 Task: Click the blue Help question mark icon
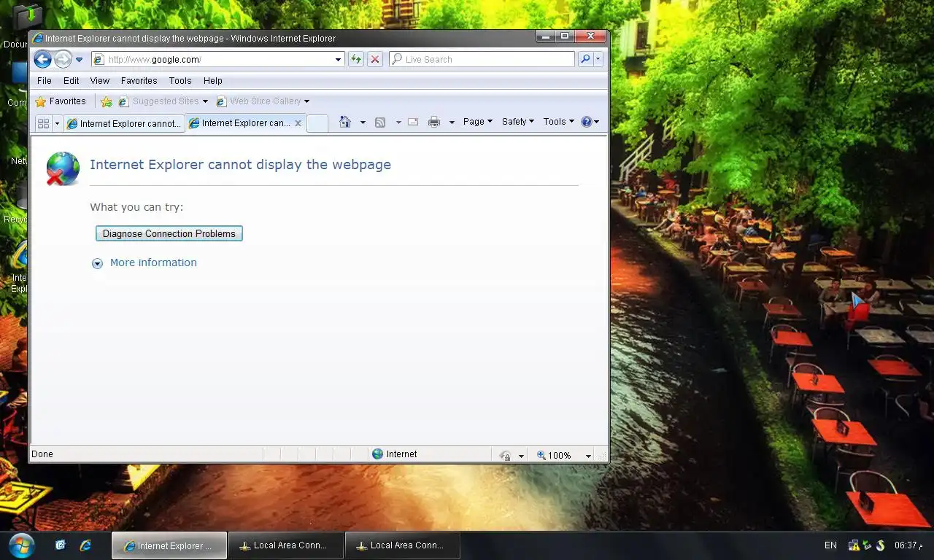(587, 122)
